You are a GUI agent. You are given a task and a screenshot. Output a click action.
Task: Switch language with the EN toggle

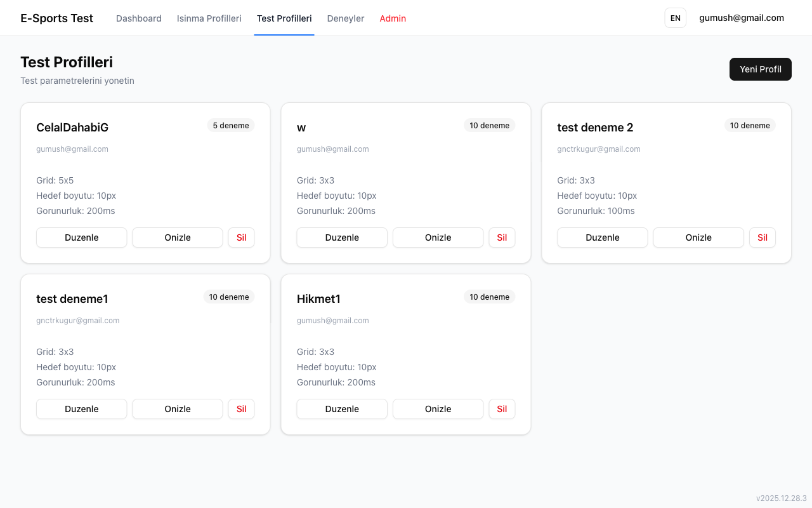pyautogui.click(x=675, y=18)
